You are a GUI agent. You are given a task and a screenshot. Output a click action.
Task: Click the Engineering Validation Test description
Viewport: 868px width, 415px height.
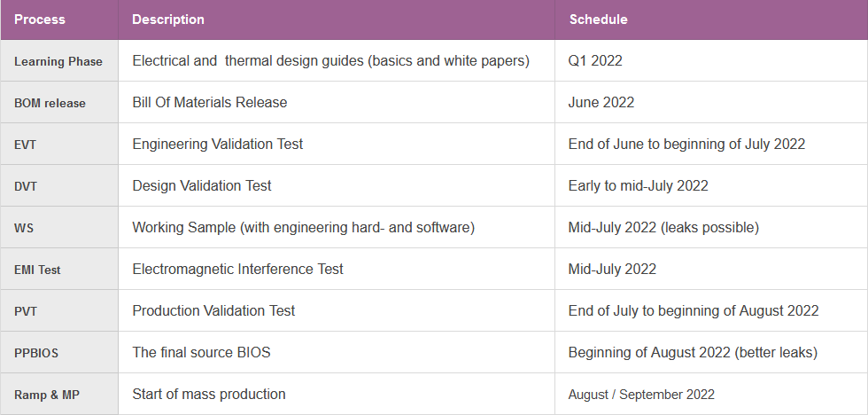(x=218, y=144)
